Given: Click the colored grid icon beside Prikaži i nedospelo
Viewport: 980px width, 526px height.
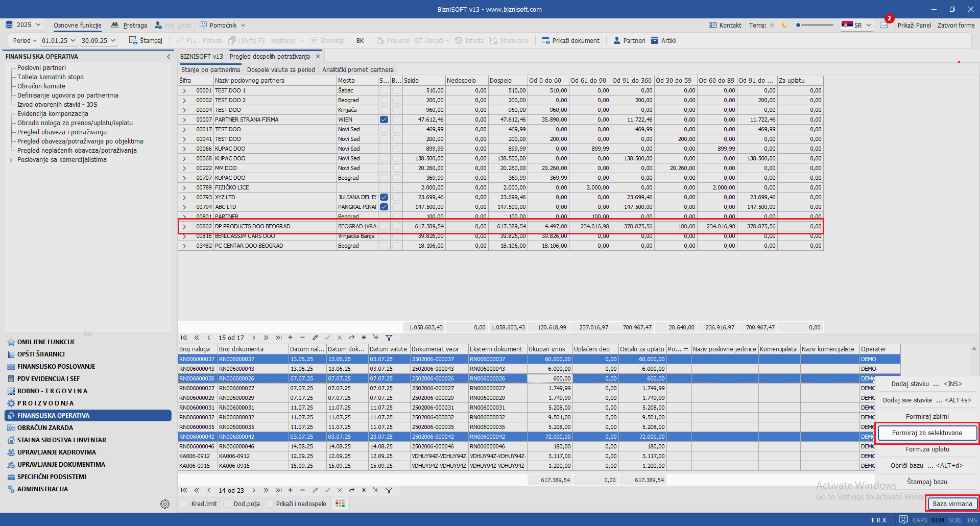Looking at the screenshot, I should pos(340,504).
